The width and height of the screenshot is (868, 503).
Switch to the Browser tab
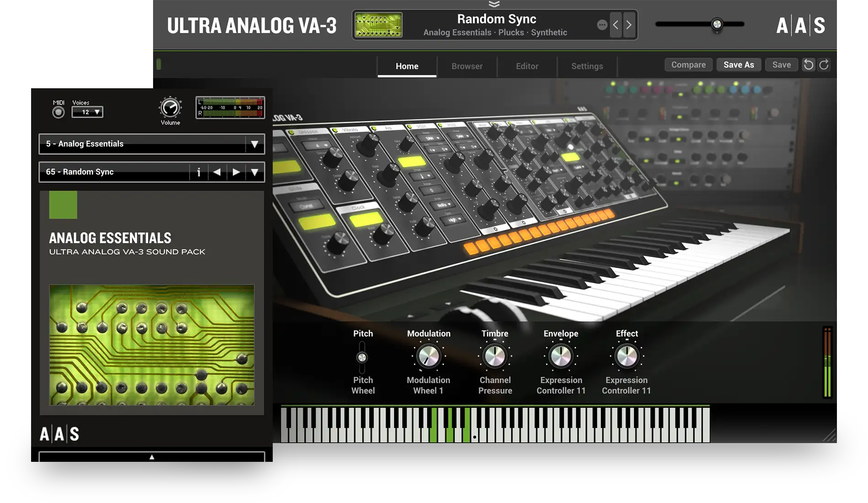466,66
